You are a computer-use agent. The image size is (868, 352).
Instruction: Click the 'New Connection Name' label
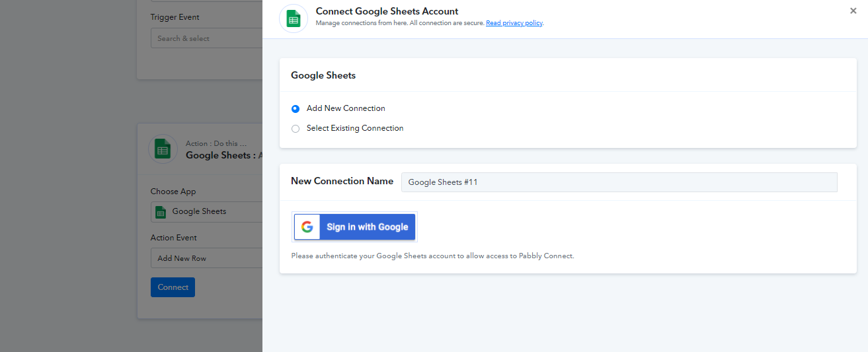coord(342,181)
